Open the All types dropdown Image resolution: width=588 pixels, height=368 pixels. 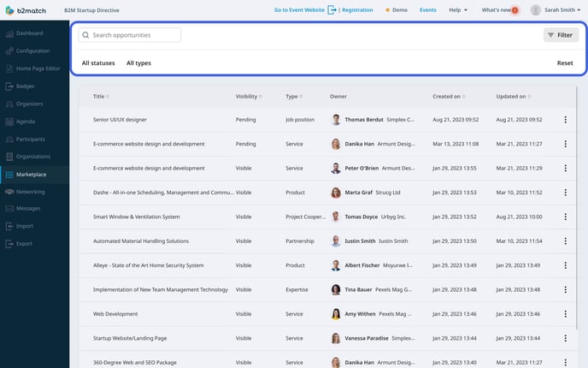(x=138, y=63)
